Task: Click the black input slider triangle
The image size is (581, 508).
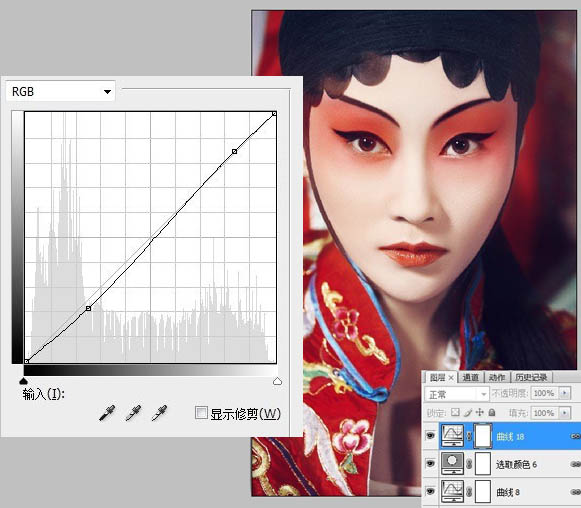Action: click(23, 381)
